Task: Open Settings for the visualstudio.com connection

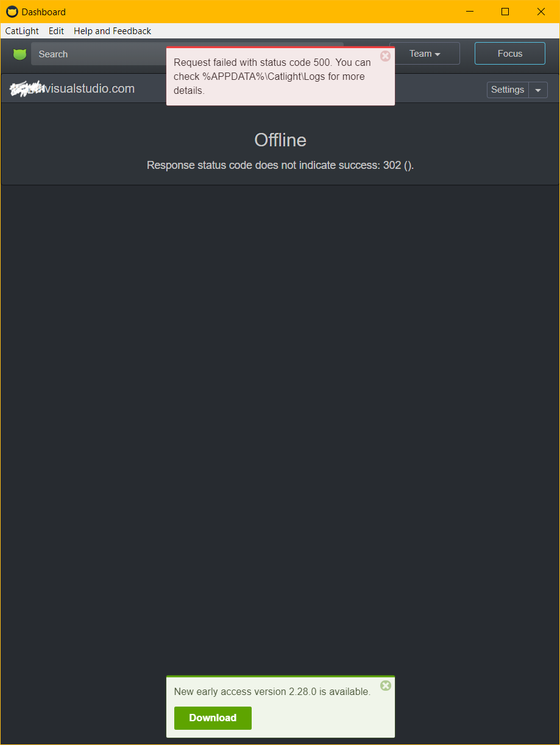Action: (508, 90)
